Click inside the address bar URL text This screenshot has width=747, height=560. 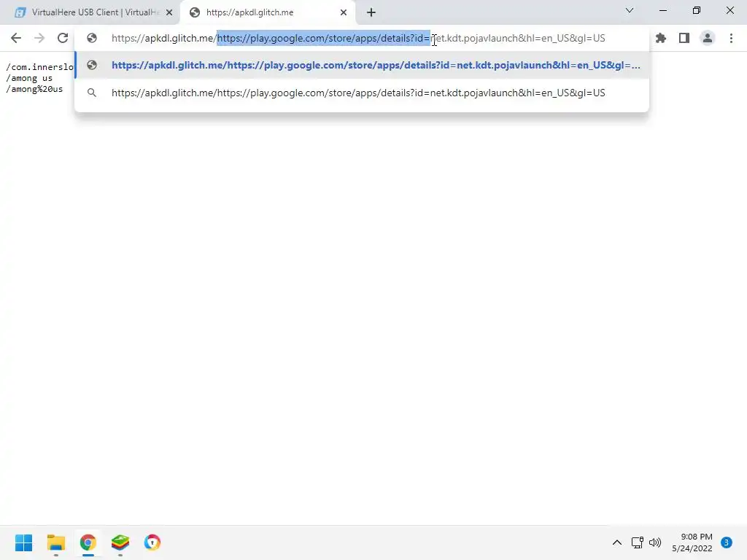(358, 38)
